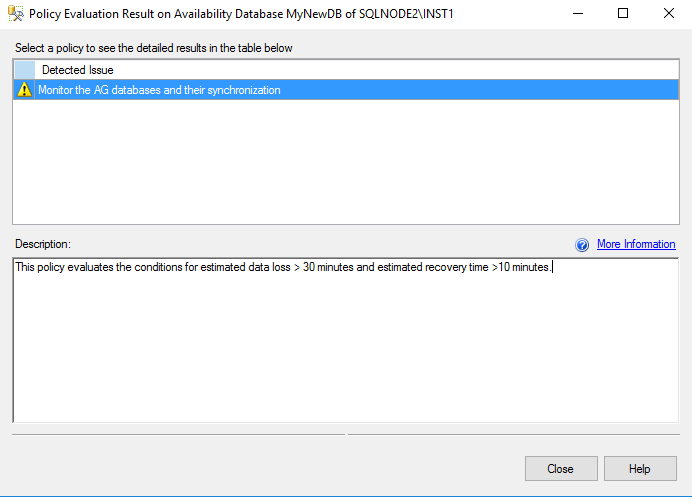Click blank area inside the Description box
692x497 pixels.
[x=345, y=350]
